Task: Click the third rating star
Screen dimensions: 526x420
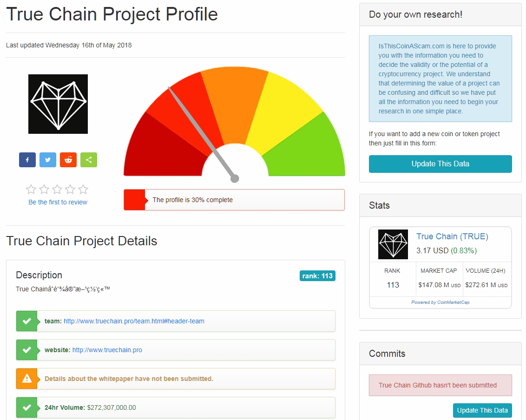Action: (x=57, y=190)
